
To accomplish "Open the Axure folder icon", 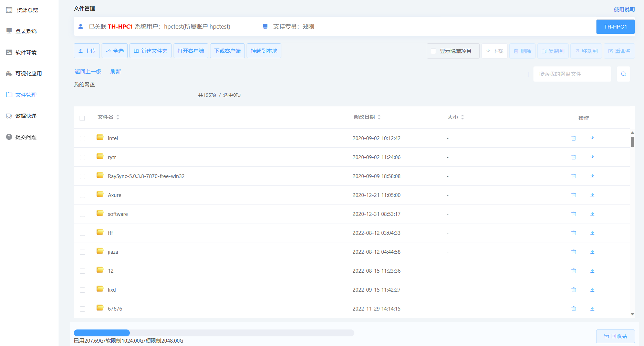I will (x=100, y=195).
